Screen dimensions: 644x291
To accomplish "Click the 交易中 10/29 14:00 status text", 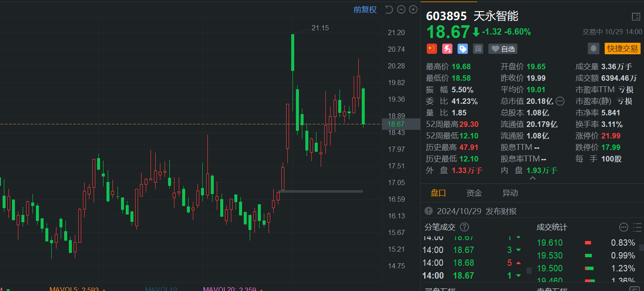I will pyautogui.click(x=612, y=32).
